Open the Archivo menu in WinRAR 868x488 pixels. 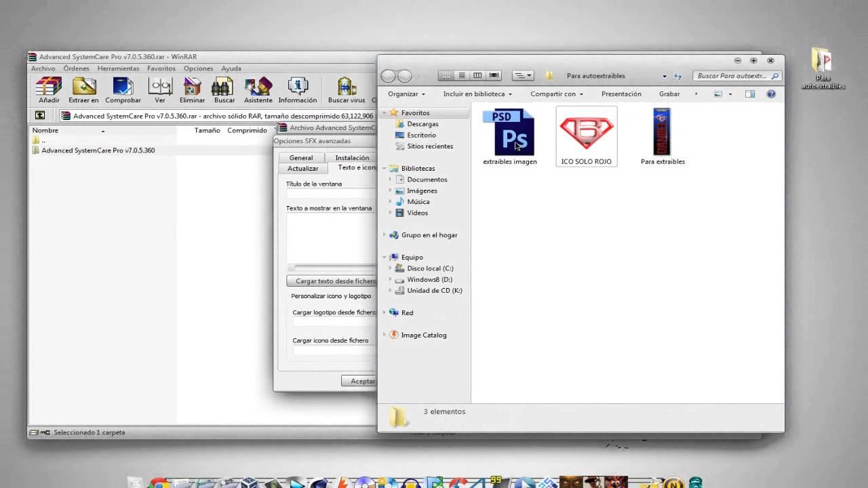point(43,68)
